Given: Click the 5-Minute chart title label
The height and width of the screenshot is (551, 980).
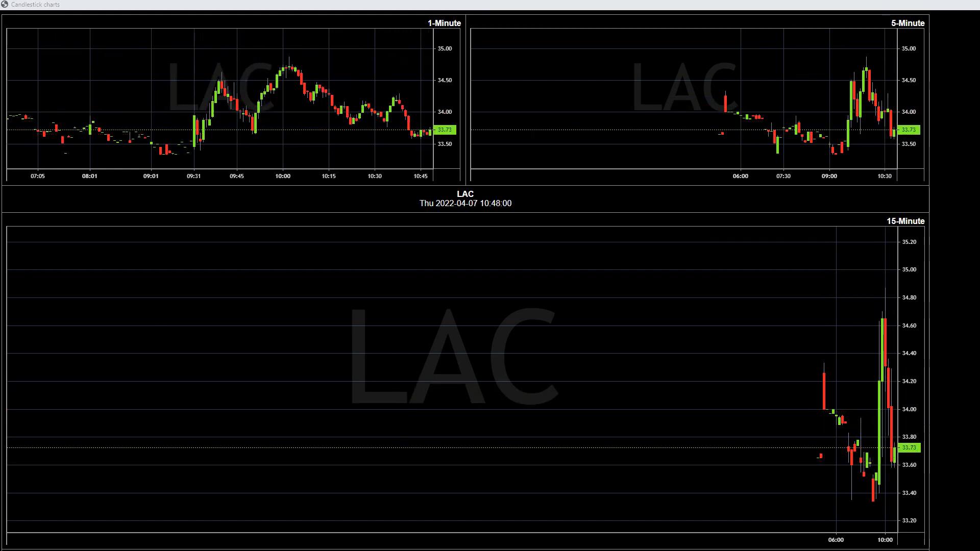Looking at the screenshot, I should pos(908,23).
